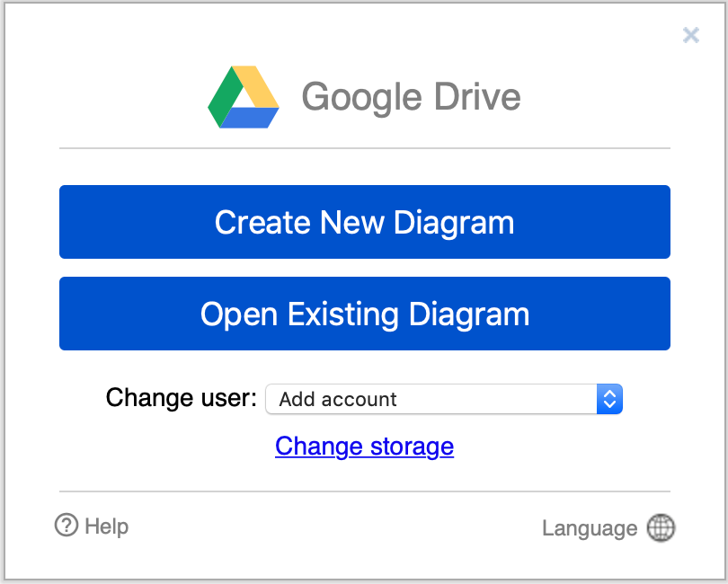The width and height of the screenshot is (728, 584).
Task: Click the Change user label
Action: tap(180, 398)
